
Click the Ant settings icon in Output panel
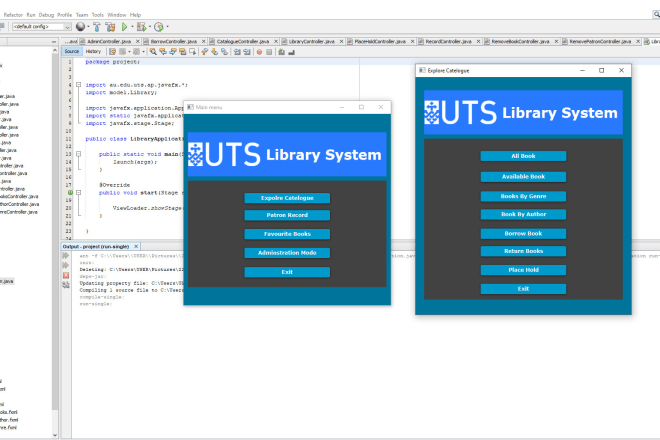[66, 285]
